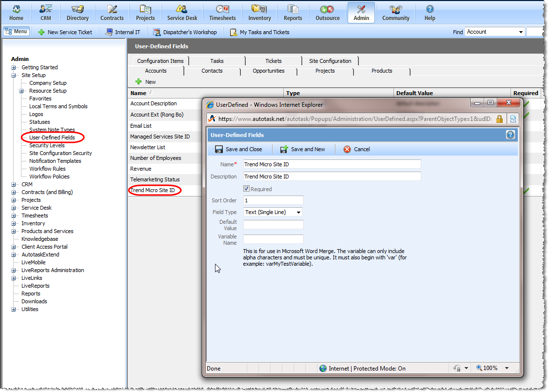This screenshot has width=549, height=392.
Task: Switch to the Contacts tab
Action: (x=212, y=71)
